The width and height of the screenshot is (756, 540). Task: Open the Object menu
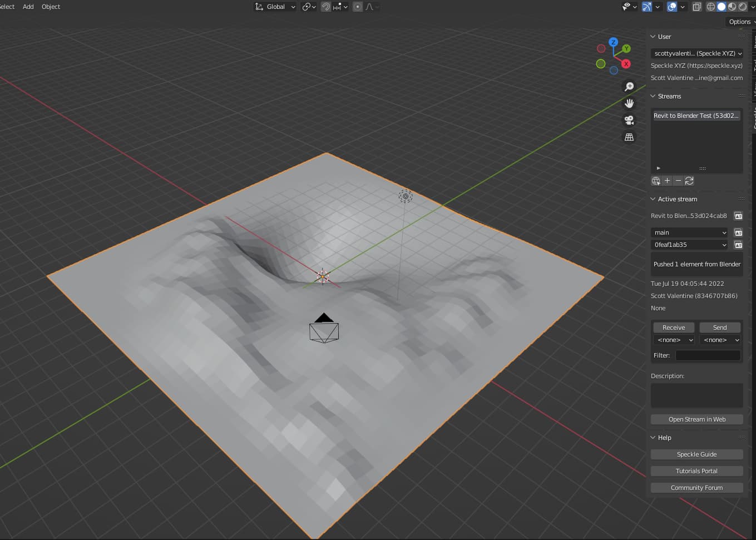pyautogui.click(x=51, y=7)
